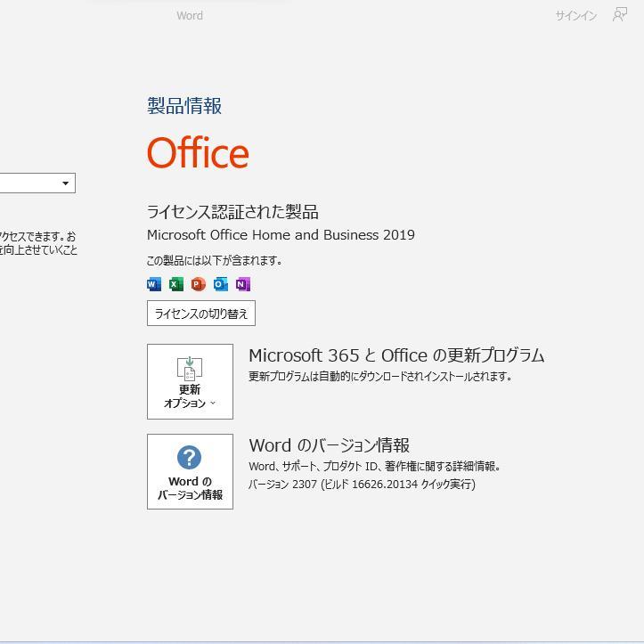644x644 pixels.
Task: Click text Word、サポート、プロダクト ID、著作権に関する詳細情報。
Action: [375, 466]
